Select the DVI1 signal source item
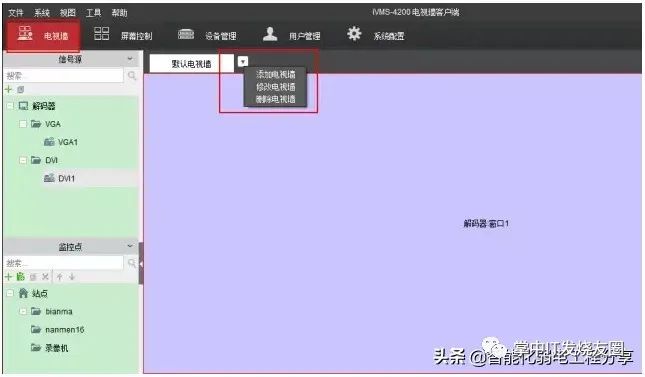This screenshot has width=645, height=377. coord(67,178)
